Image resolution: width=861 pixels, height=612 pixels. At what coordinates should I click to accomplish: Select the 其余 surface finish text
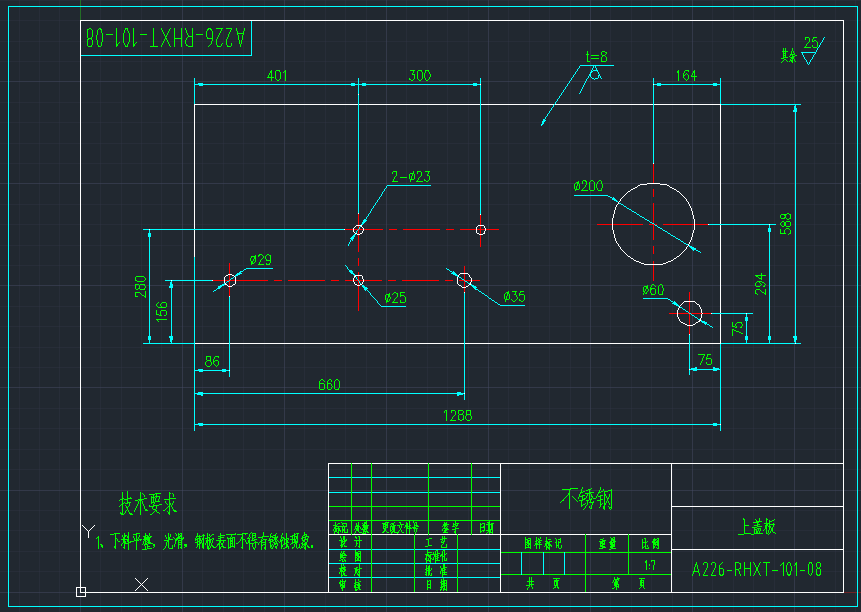[789, 55]
